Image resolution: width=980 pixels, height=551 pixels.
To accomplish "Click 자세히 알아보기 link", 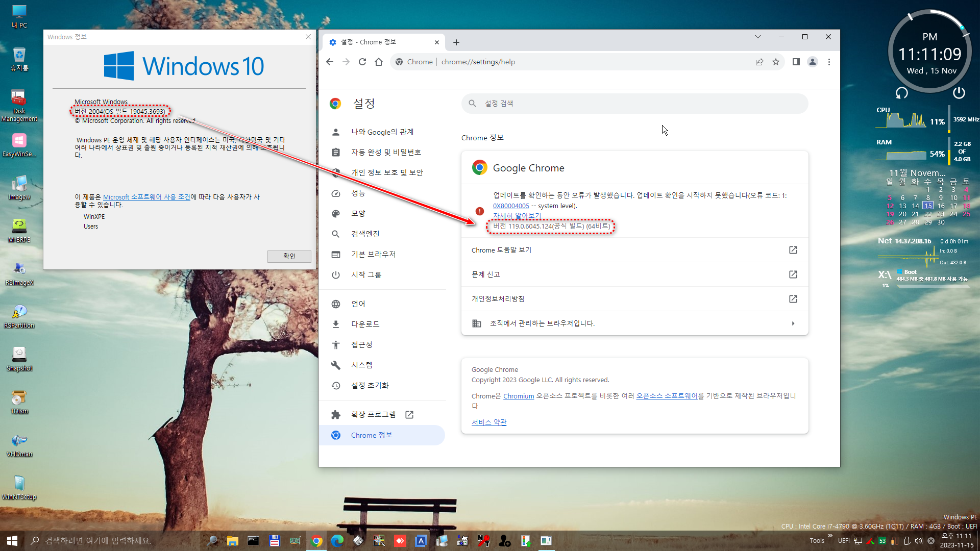I will click(x=517, y=216).
